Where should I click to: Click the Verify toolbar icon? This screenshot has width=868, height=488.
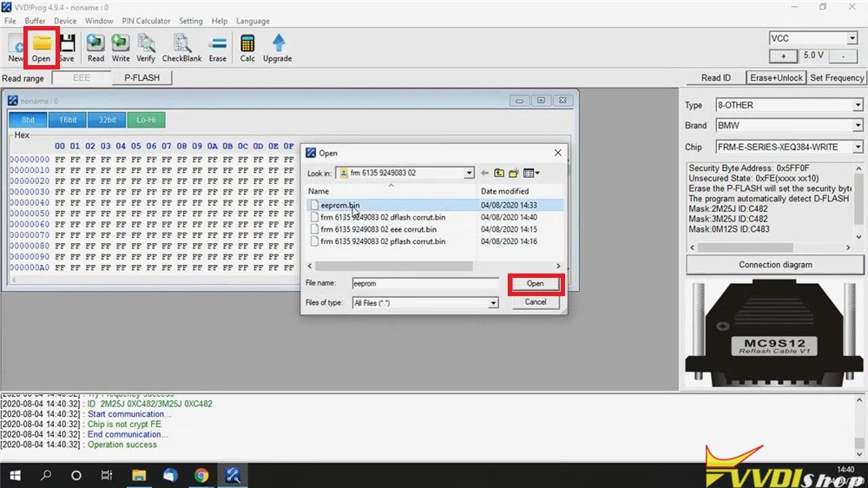146,47
